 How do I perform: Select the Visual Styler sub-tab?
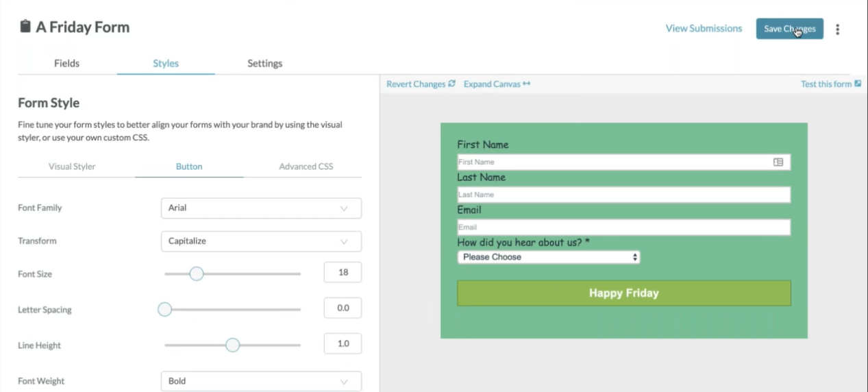(72, 167)
